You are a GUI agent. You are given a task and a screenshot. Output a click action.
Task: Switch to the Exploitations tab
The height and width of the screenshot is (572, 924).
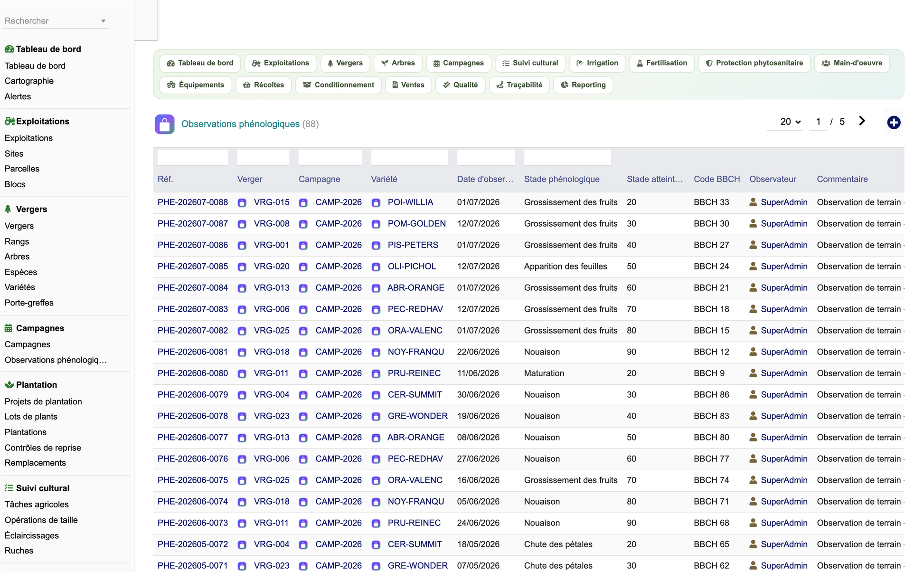pyautogui.click(x=281, y=63)
